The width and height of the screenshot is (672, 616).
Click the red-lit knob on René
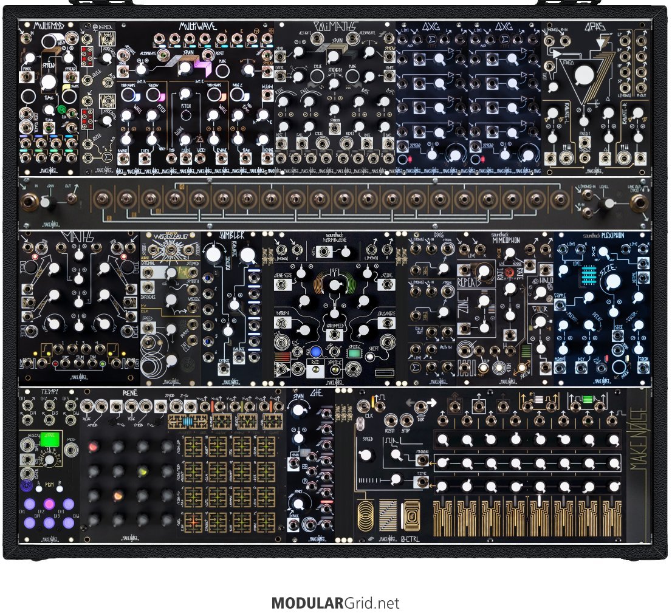(93, 448)
